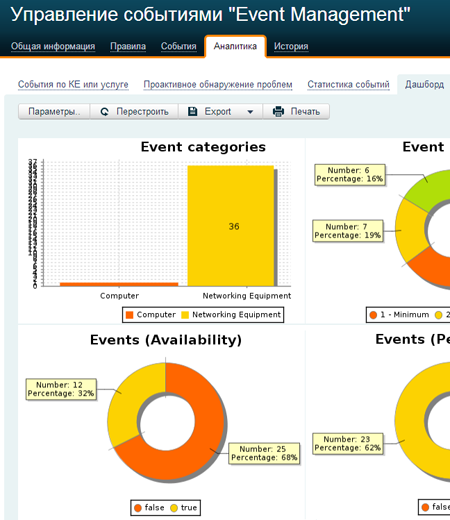Open the События tab
Screen dimensions: 450x520
(x=179, y=46)
